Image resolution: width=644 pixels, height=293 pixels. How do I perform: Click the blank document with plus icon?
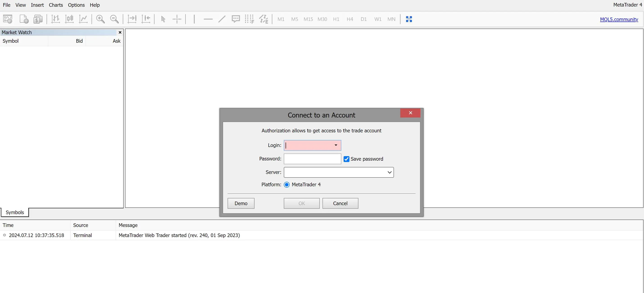24,19
